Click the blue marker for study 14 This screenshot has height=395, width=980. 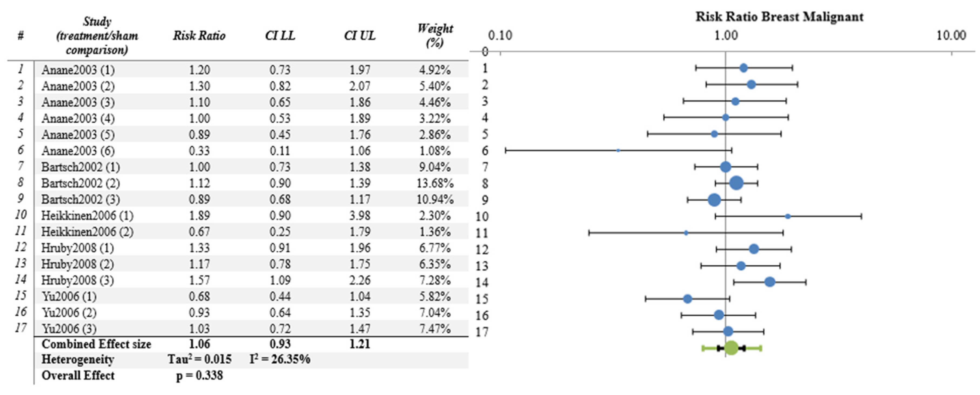coord(770,282)
